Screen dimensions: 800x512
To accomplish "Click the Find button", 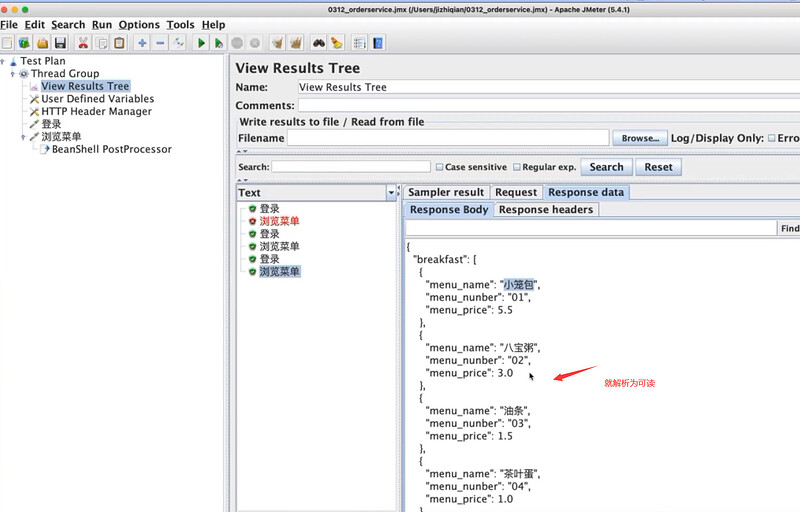I will 789,228.
